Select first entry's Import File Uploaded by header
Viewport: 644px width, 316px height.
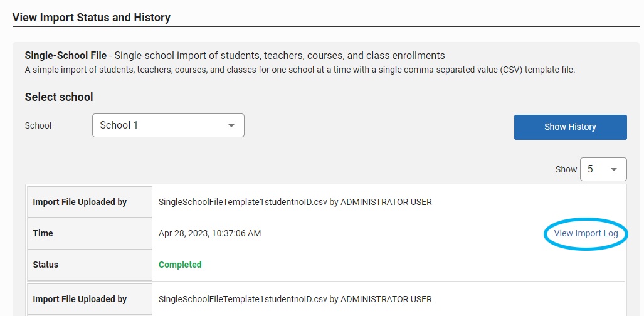pyautogui.click(x=90, y=202)
